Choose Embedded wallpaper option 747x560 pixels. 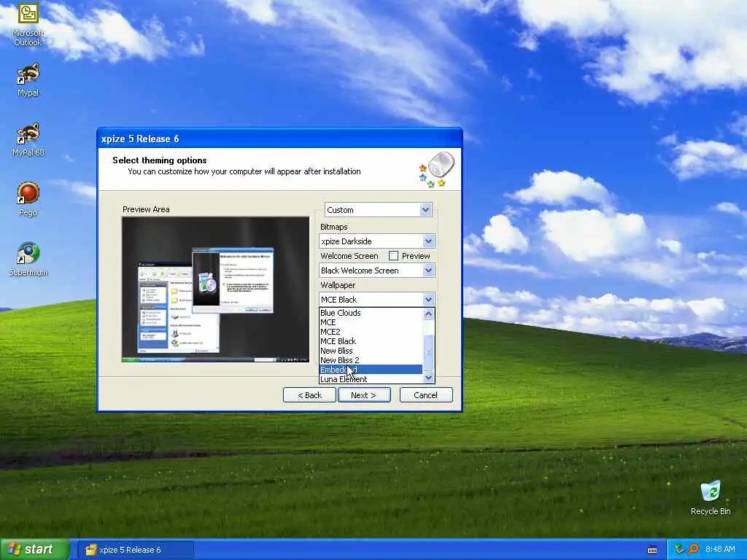tap(371, 370)
